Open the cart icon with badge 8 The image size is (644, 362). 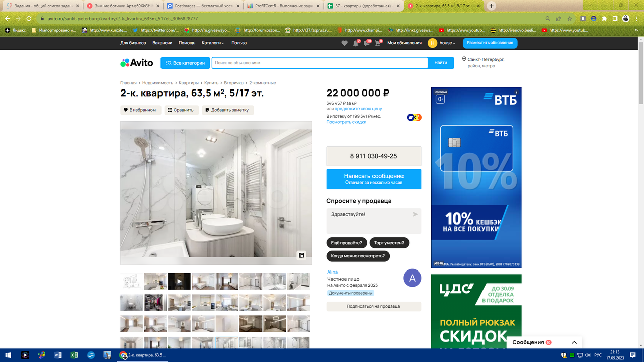tap(377, 43)
